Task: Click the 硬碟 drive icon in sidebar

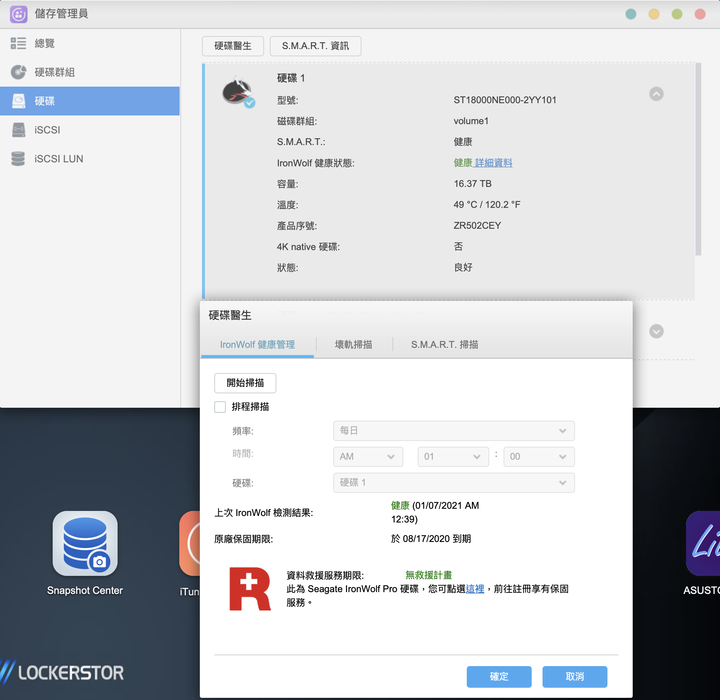Action: tap(18, 101)
